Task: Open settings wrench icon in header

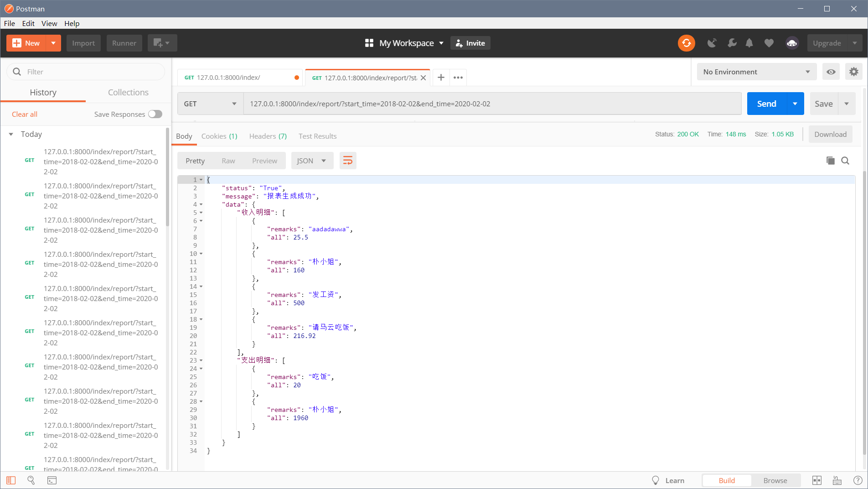Action: tap(732, 43)
